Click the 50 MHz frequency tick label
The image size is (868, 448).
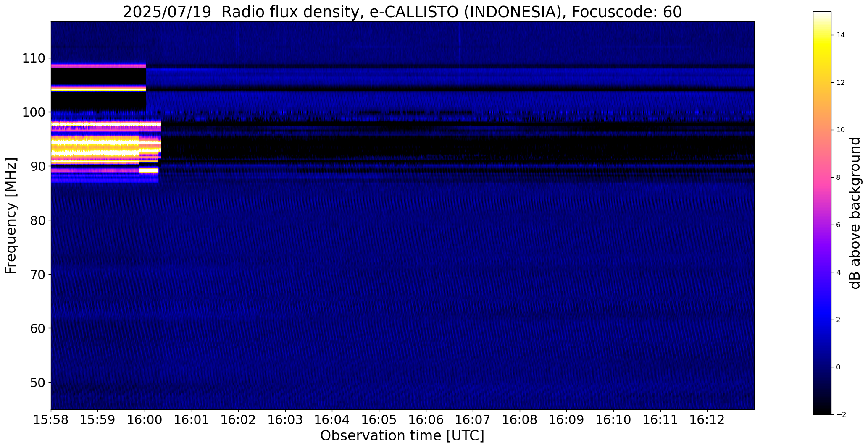(x=37, y=383)
